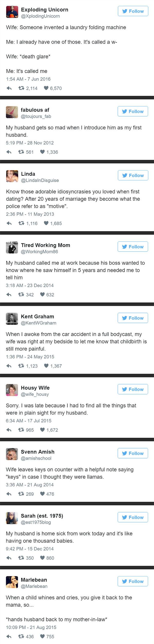Like Linda's tweet about idiosyncrasies

click(x=46, y=223)
